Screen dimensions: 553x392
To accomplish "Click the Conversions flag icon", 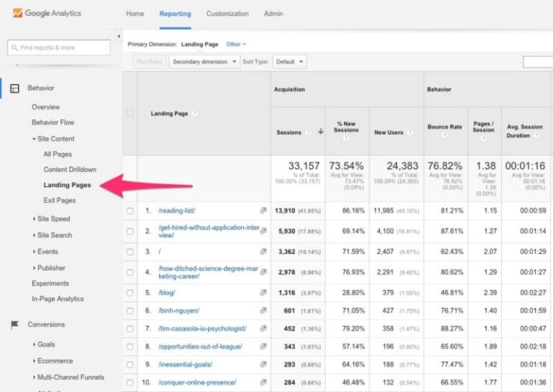I will pyautogui.click(x=14, y=325).
